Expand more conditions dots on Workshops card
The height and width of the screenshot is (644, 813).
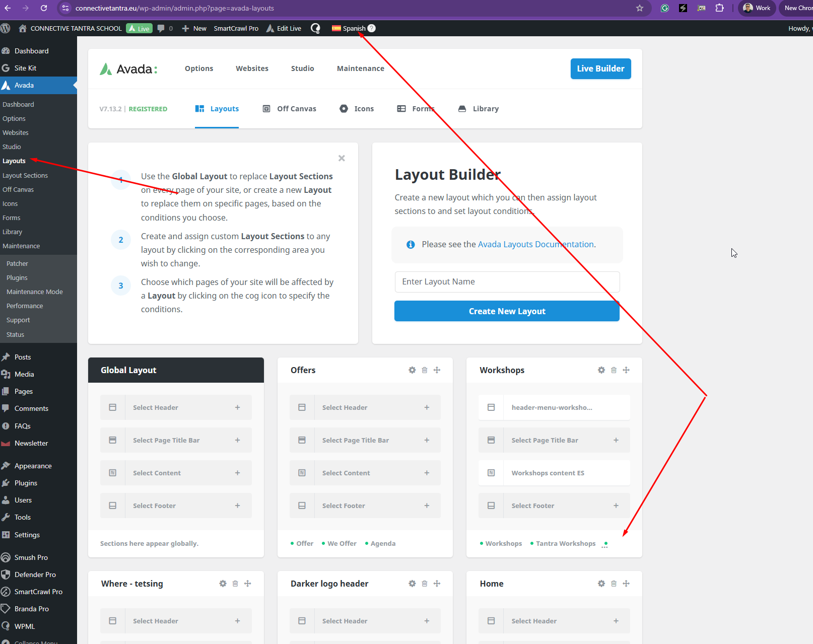click(x=605, y=545)
